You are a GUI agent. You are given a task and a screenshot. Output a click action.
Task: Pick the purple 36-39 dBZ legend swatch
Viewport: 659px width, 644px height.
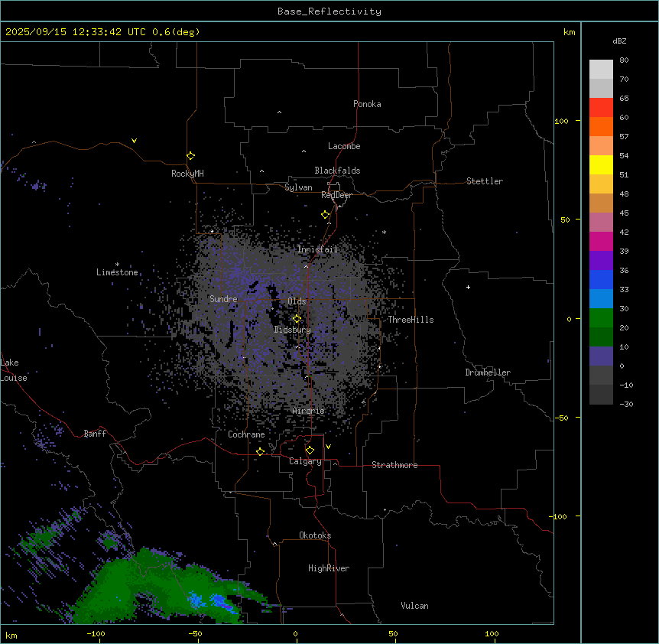[601, 261]
